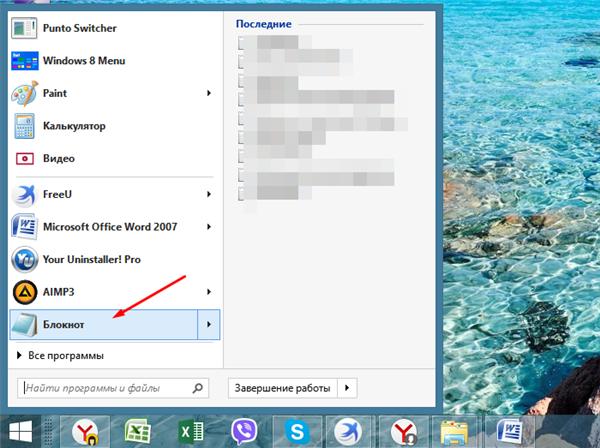Open Viber from the taskbar
This screenshot has width=600, height=448.
click(x=244, y=431)
